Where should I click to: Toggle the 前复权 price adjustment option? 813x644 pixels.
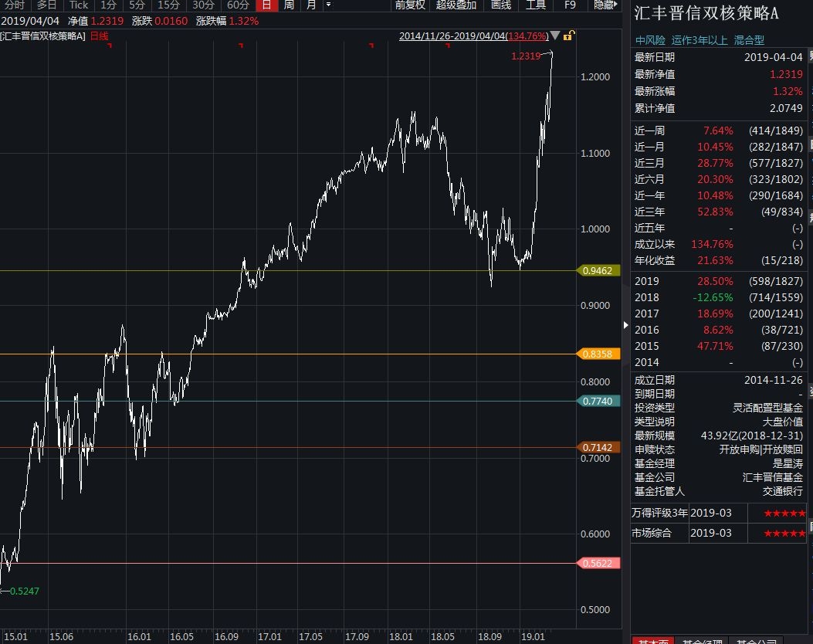pyautogui.click(x=410, y=5)
